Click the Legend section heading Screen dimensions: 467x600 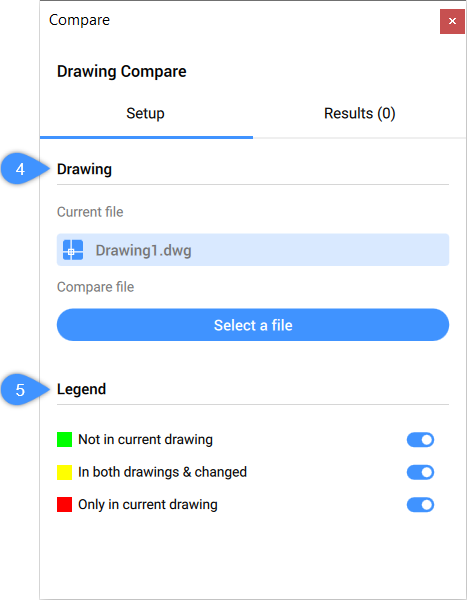82,389
